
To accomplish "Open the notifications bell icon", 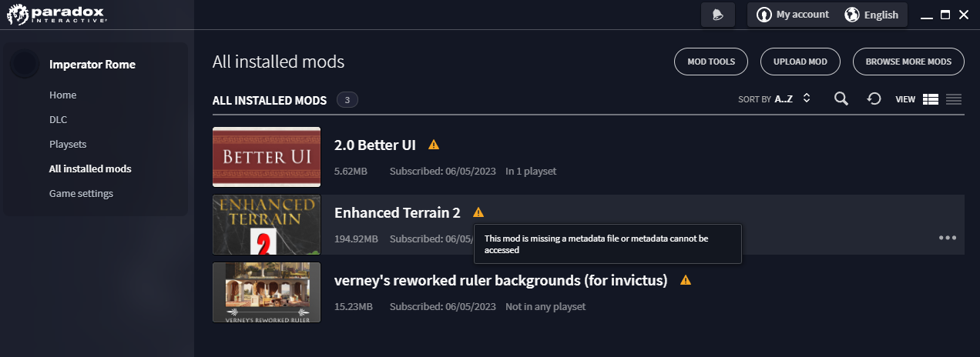I will tap(717, 15).
